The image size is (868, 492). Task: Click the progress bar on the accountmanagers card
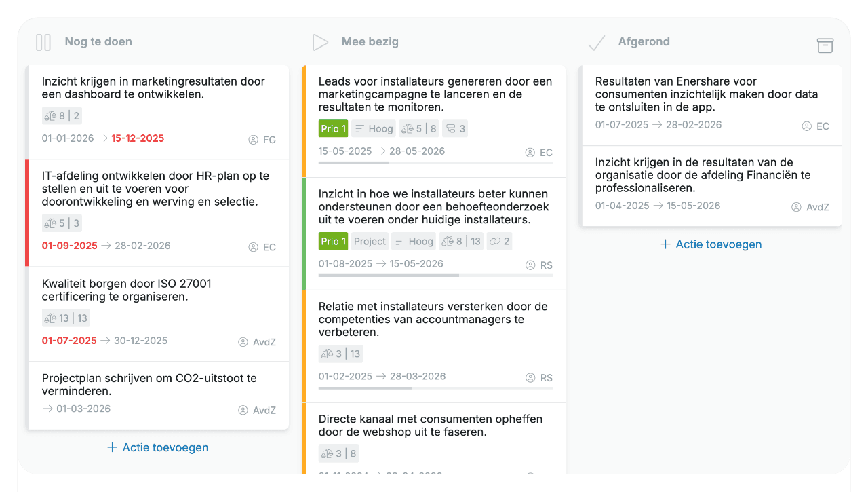pos(435,388)
